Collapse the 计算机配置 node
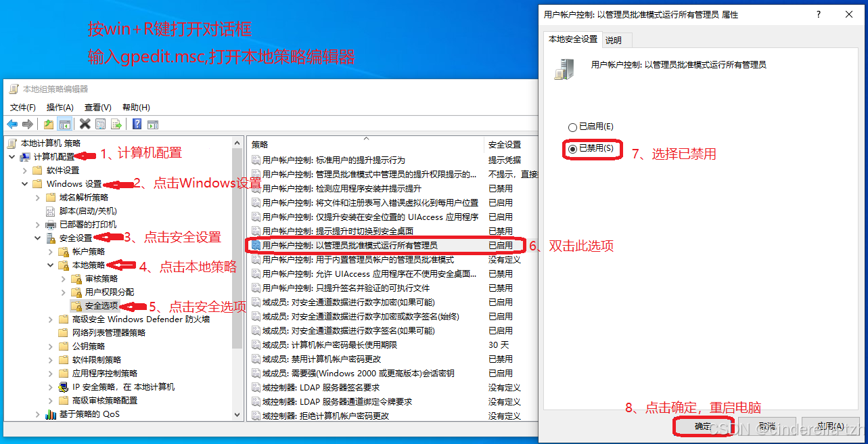 12,156
